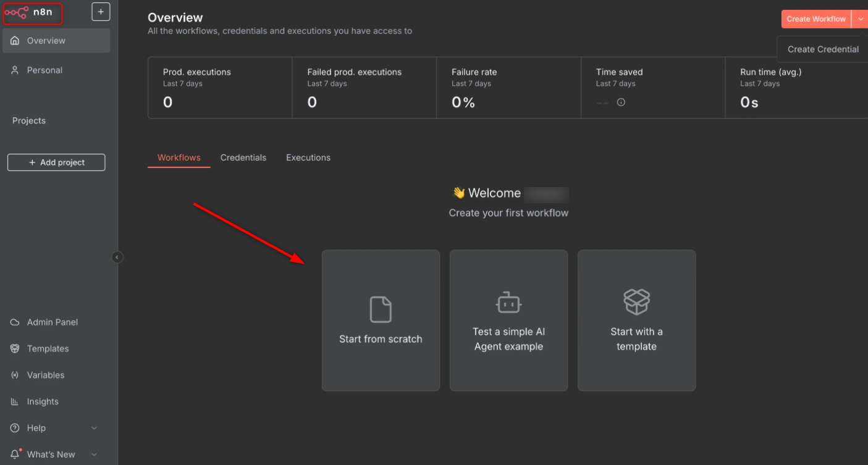The height and width of the screenshot is (465, 868).
Task: Switch to the Workflows tab
Action: (179, 158)
